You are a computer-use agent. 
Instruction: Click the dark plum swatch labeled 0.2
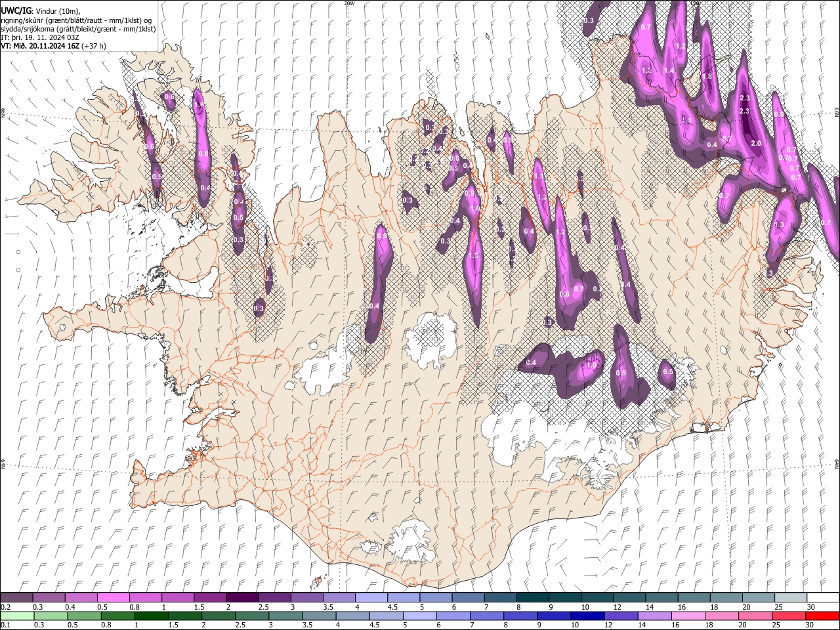point(16,598)
